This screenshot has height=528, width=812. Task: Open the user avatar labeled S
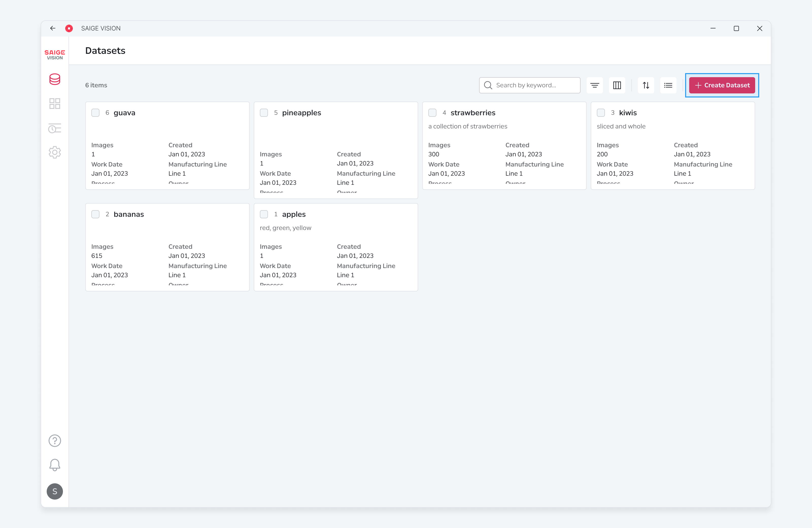click(x=55, y=491)
